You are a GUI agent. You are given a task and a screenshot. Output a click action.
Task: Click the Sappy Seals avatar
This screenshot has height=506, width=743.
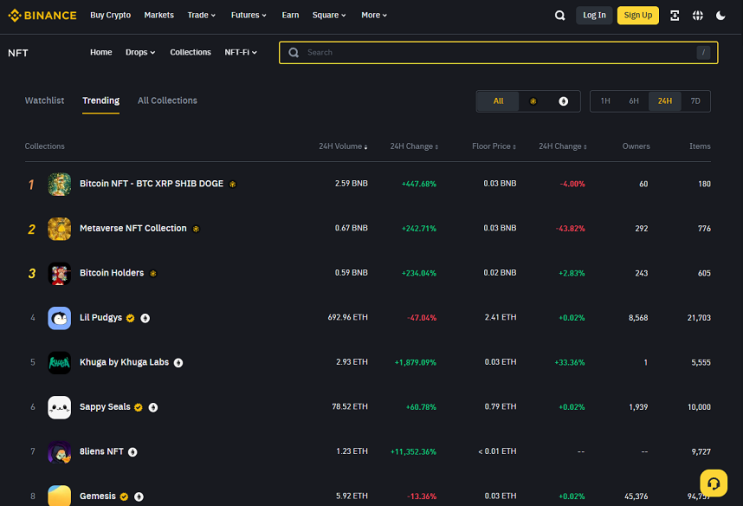tap(59, 407)
